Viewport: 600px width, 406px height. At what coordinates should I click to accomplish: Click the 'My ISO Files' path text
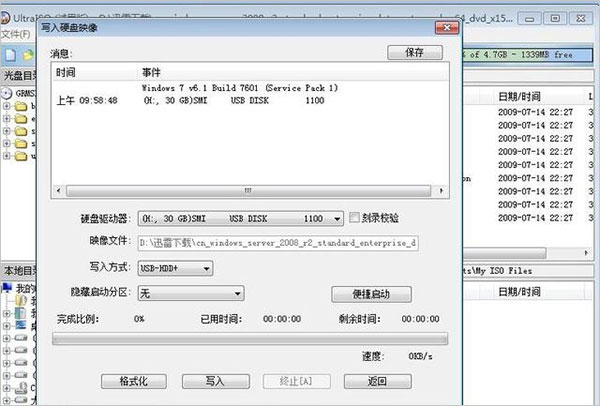504,271
